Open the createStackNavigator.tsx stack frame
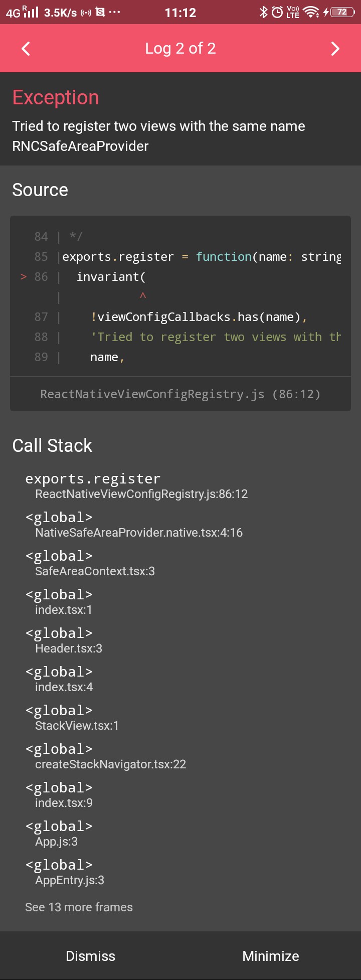The image size is (361, 980). (110, 755)
